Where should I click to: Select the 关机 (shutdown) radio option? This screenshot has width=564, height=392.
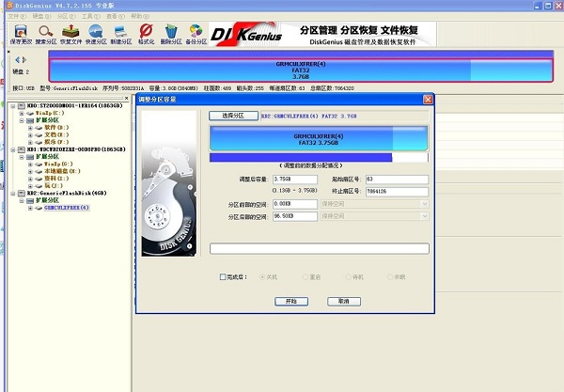click(x=262, y=276)
